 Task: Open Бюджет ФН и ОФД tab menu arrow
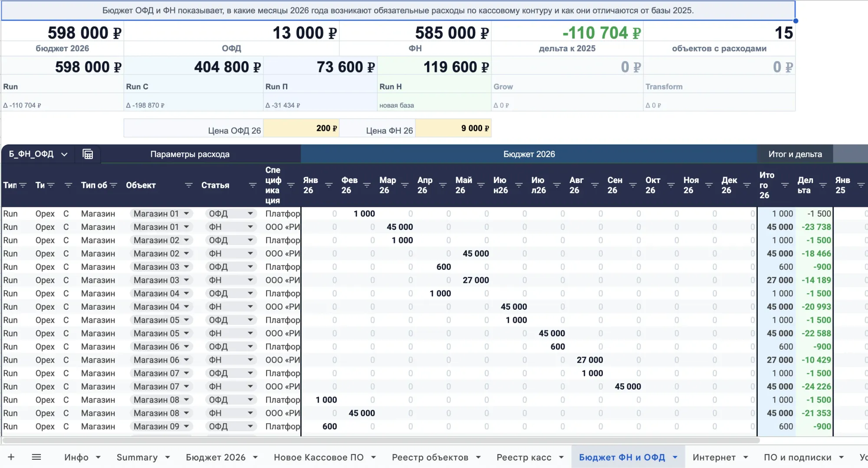[x=675, y=457]
